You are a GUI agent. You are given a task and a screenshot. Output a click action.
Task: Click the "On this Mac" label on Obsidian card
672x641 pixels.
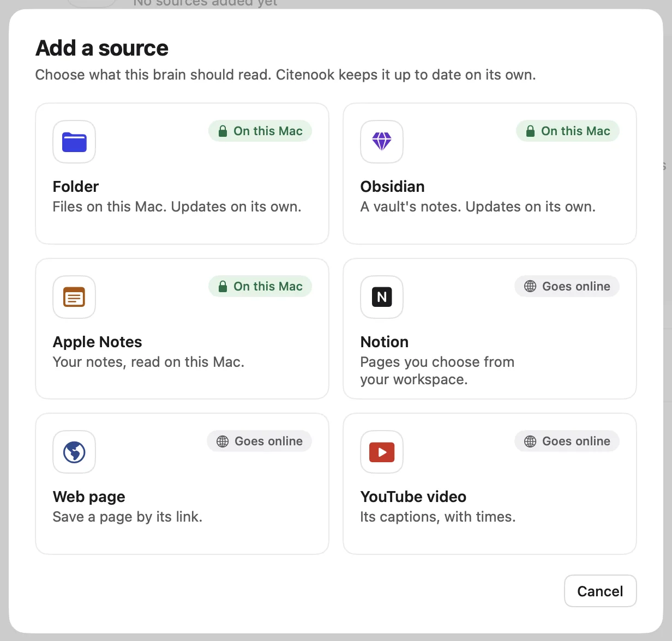pos(575,131)
